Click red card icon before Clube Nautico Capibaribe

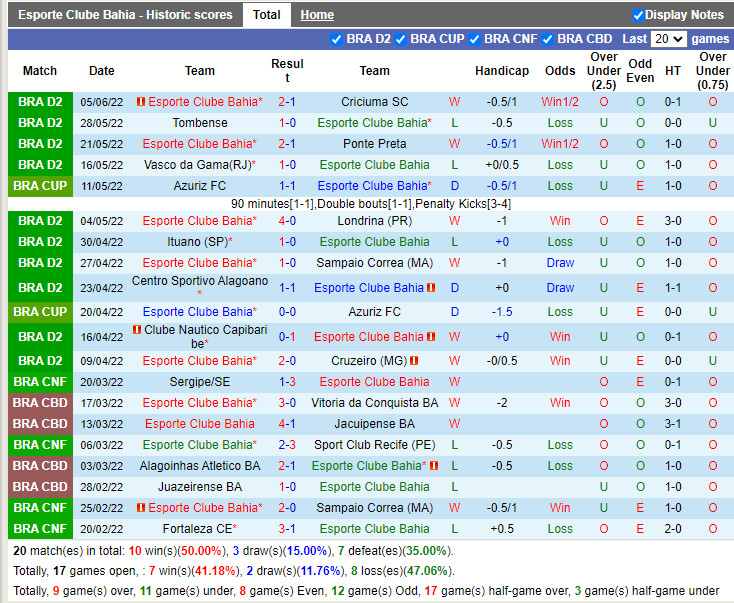pos(137,330)
